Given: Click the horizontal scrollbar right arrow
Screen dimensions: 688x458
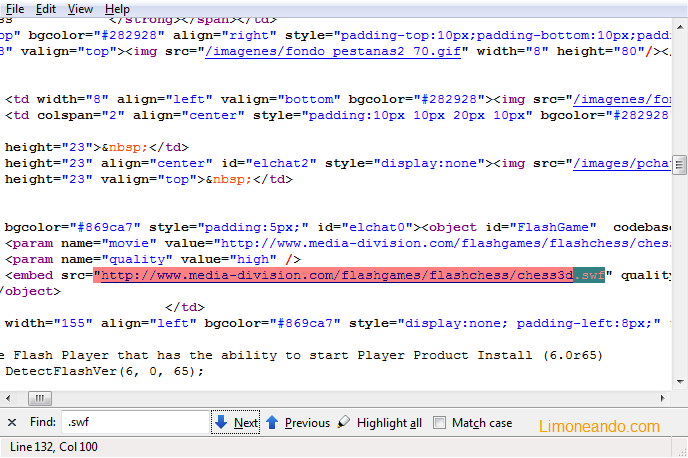Looking at the screenshot, I should coord(663,398).
